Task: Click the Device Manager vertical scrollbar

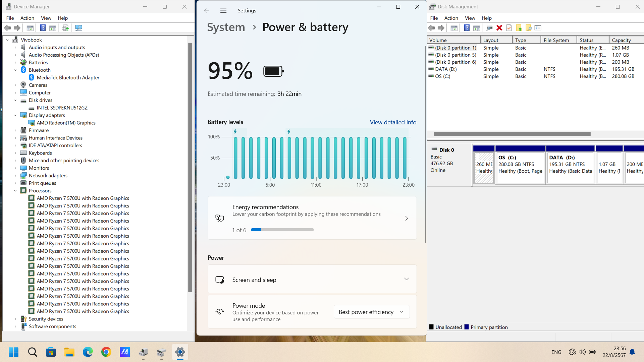Action: (190, 168)
